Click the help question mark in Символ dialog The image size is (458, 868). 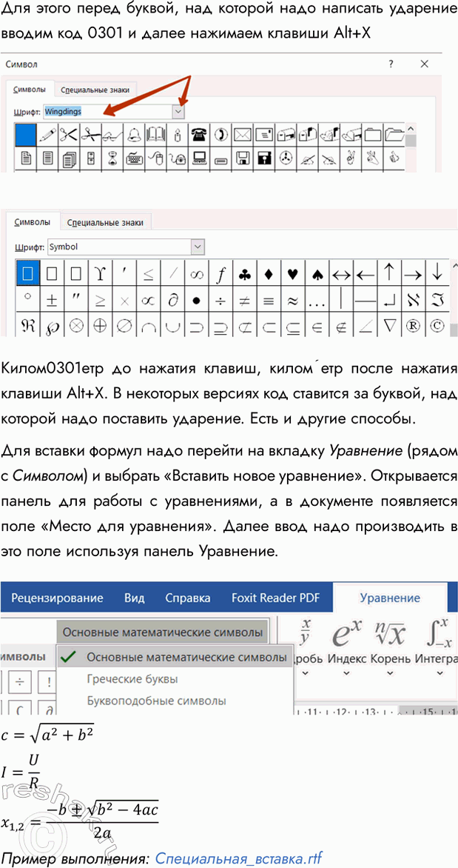(x=391, y=64)
